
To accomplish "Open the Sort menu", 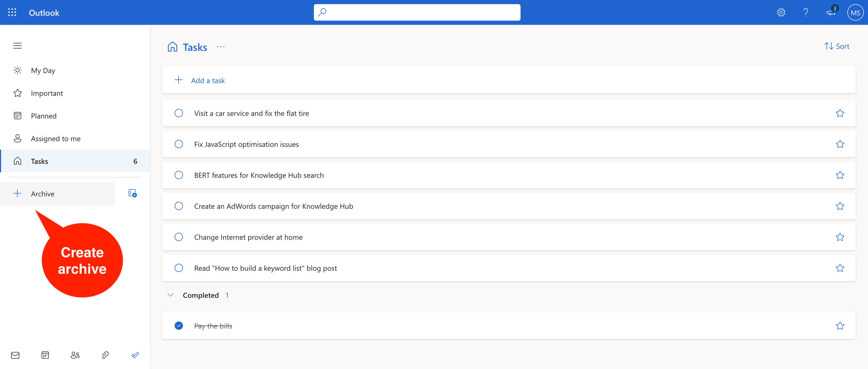I will pos(837,46).
